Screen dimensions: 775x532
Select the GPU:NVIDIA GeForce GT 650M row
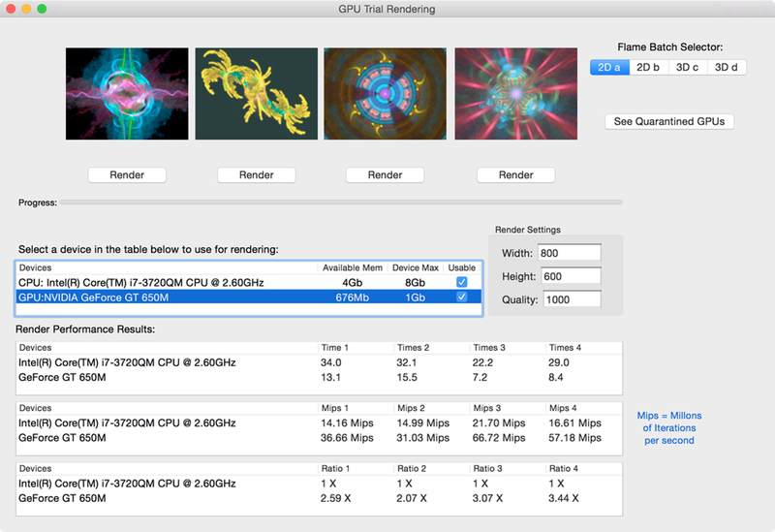249,297
